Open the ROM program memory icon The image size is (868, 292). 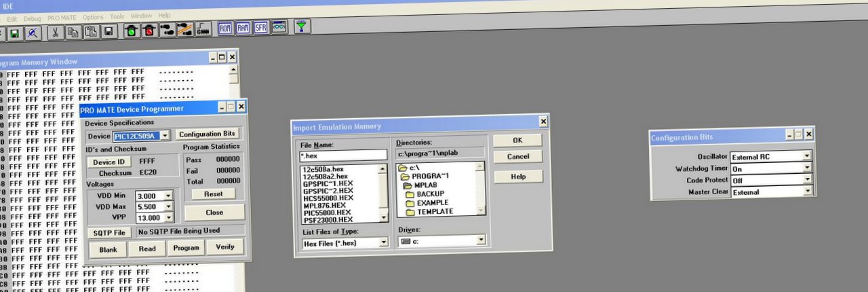tap(226, 28)
